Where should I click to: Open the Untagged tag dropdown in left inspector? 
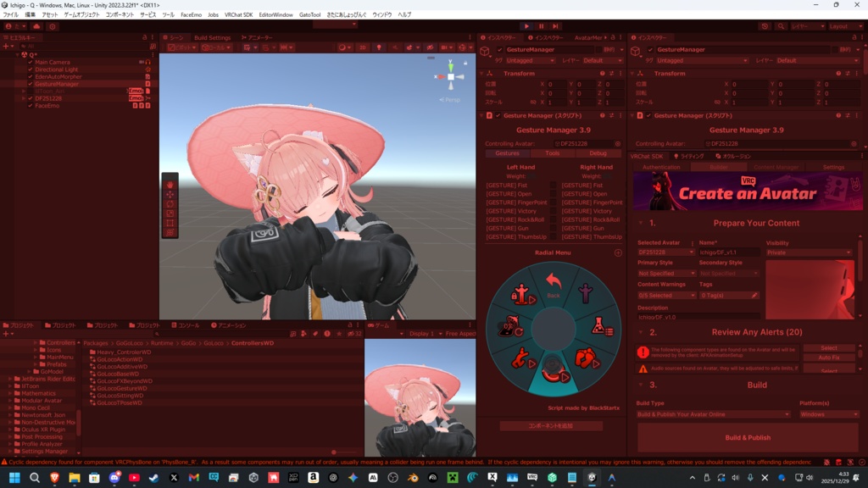pyautogui.click(x=530, y=61)
